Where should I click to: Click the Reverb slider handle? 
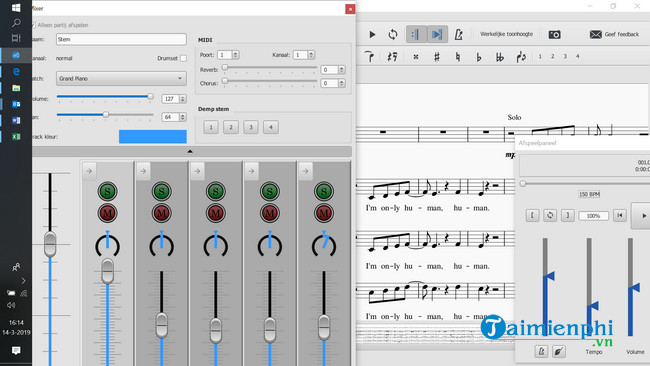click(225, 67)
